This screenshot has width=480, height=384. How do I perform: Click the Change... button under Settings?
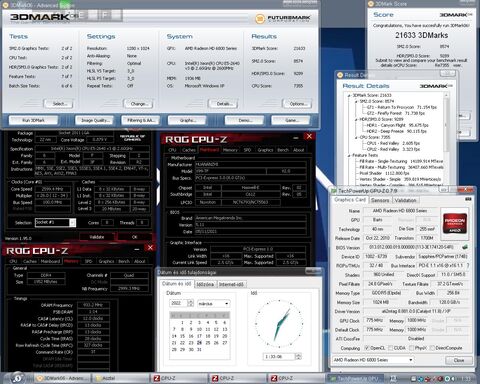139,104
